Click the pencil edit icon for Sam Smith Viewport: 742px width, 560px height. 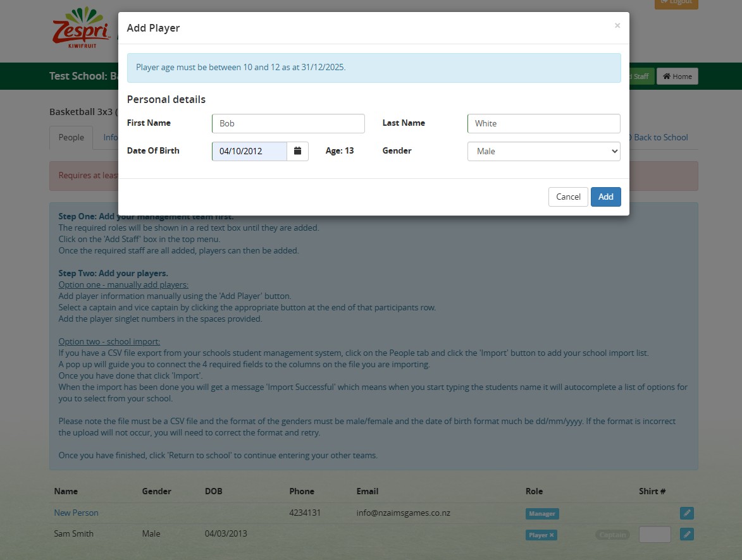(686, 534)
